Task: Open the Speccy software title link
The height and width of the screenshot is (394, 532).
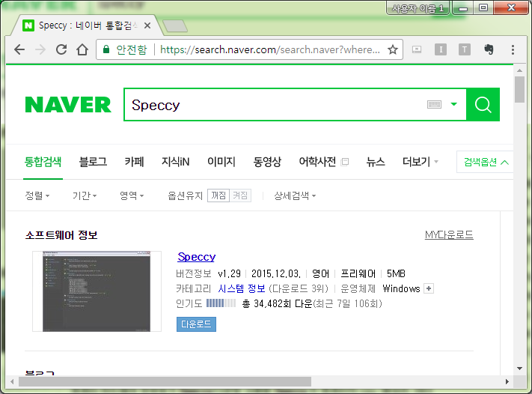Action: pyautogui.click(x=197, y=257)
